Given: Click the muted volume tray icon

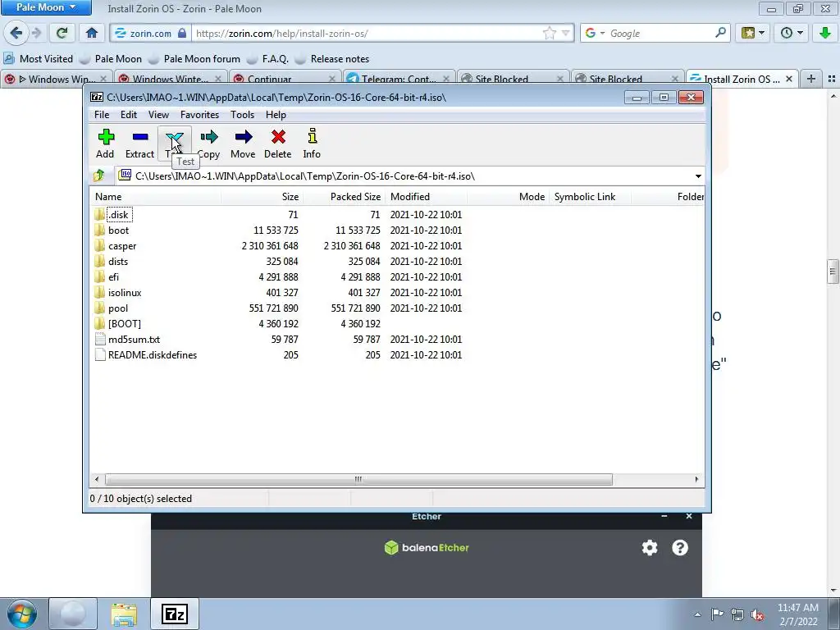Looking at the screenshot, I should click(757, 614).
